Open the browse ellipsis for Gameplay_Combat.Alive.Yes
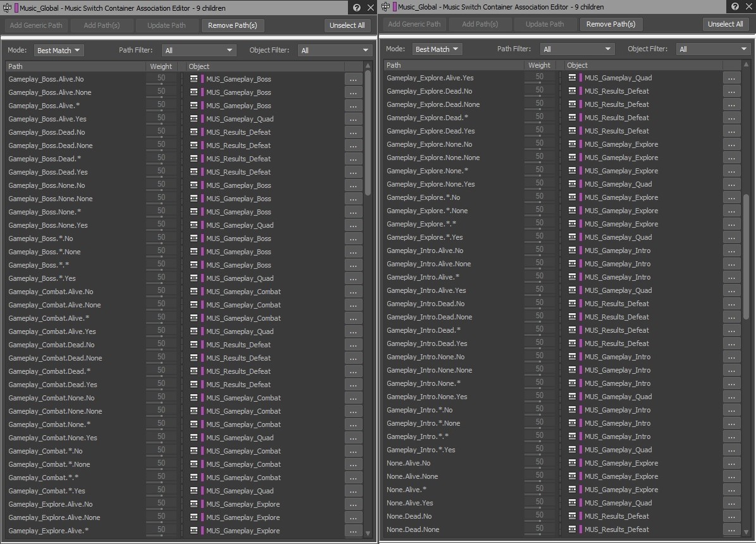The height and width of the screenshot is (544, 756). pos(352,331)
